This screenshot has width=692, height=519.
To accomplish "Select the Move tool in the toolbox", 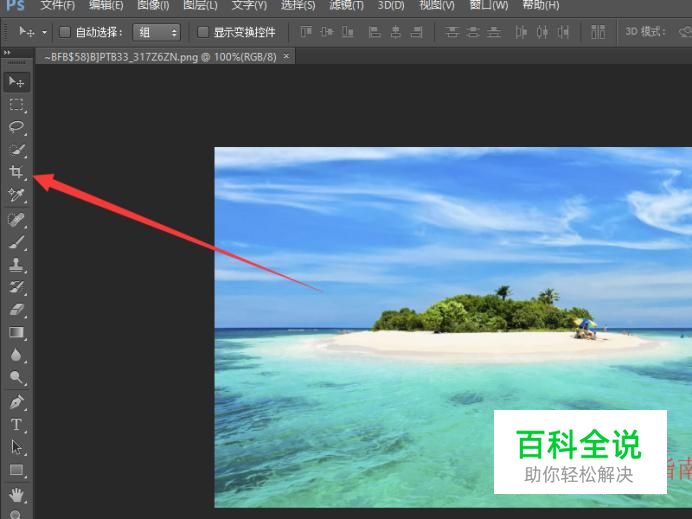I will (16, 82).
